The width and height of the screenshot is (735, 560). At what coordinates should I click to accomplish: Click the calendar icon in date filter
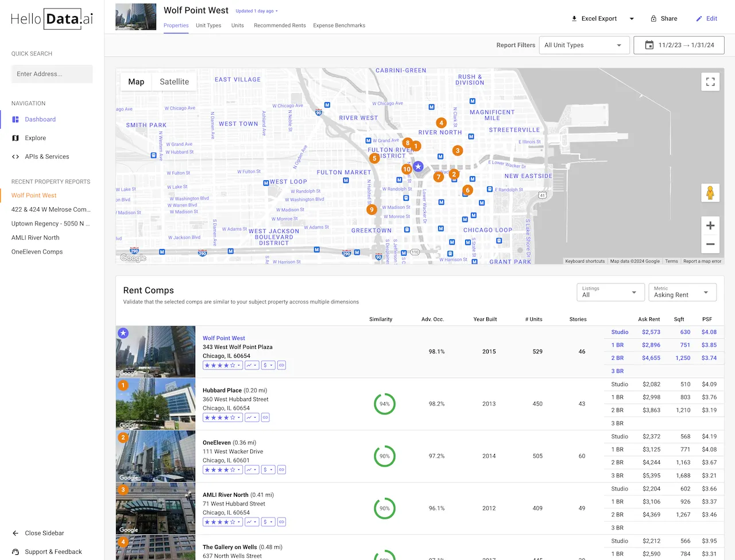649,45
